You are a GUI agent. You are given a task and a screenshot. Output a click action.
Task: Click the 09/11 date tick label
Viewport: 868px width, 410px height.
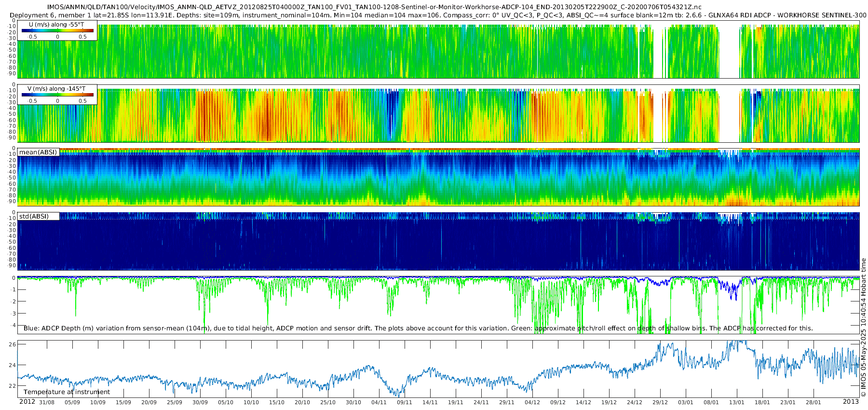tap(404, 402)
